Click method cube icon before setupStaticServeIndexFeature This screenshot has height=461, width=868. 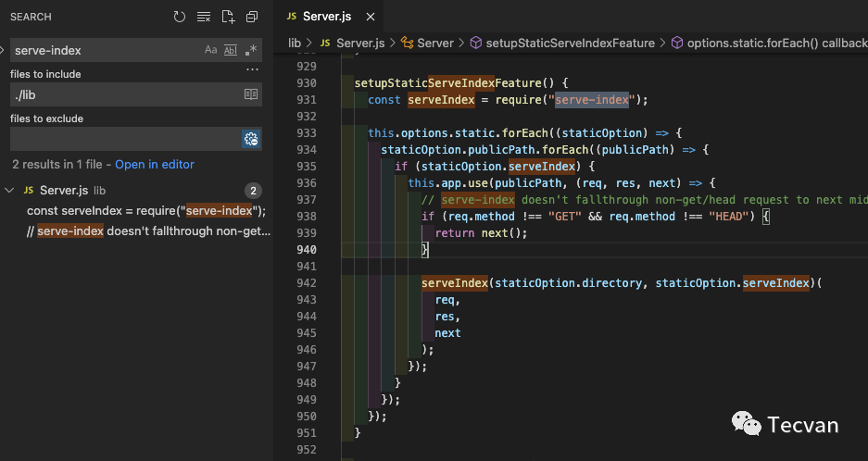pos(475,44)
